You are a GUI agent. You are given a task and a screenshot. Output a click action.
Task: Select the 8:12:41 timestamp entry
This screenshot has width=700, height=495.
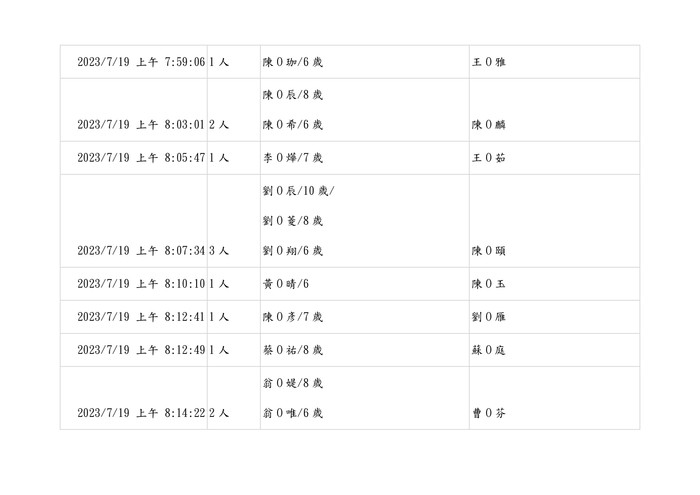coord(141,317)
